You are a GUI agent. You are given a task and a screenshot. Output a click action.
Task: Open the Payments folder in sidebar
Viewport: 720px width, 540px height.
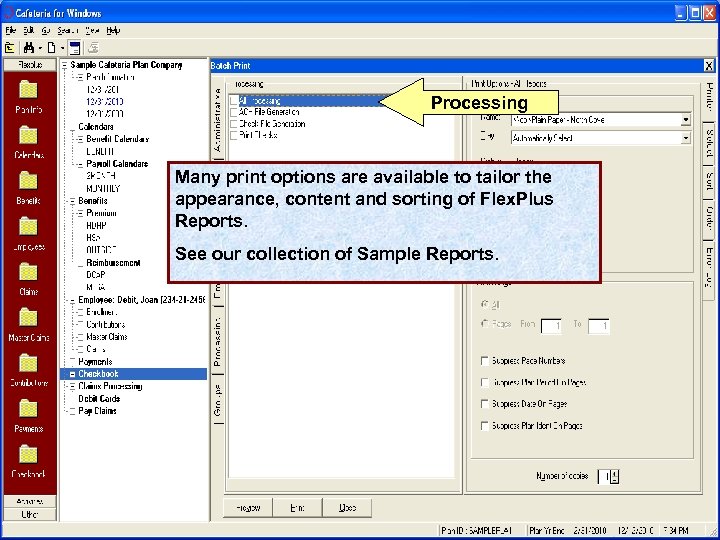(x=28, y=415)
